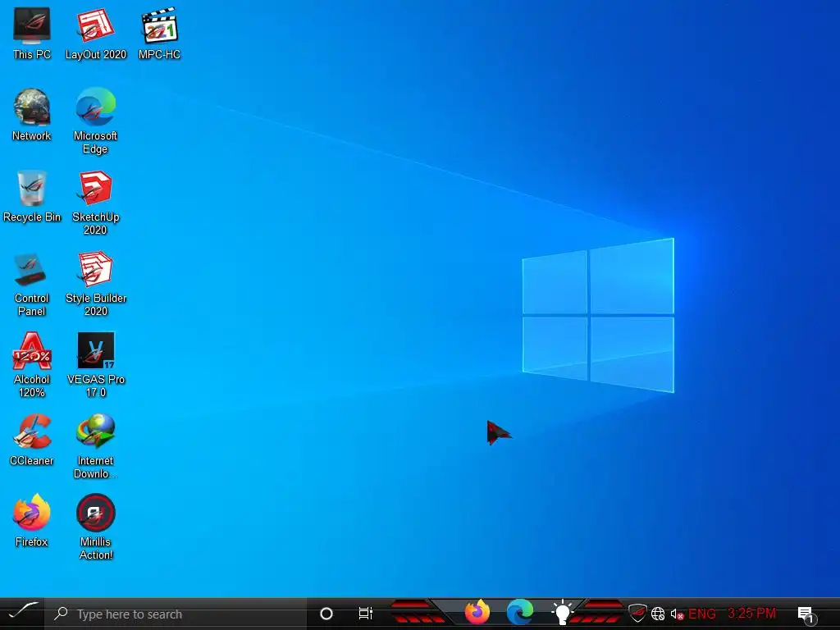Screen dimensions: 840x630
Task: Select the MPC-HC media player icon
Action: point(159,33)
